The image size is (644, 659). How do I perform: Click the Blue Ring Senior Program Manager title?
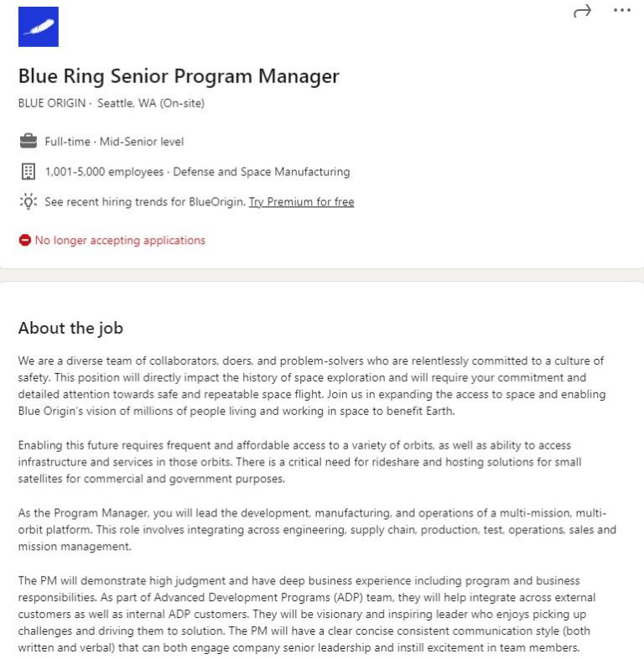coord(179,76)
